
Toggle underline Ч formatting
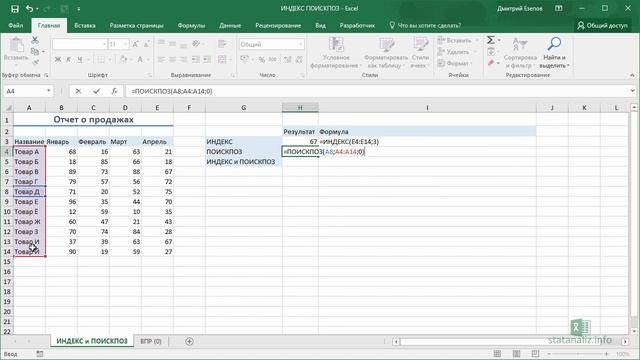(80, 60)
